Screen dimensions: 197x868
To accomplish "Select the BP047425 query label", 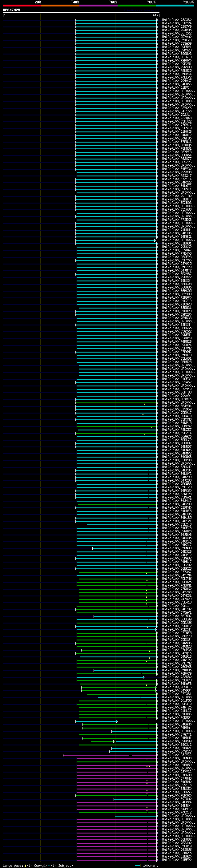I will click(11, 10).
